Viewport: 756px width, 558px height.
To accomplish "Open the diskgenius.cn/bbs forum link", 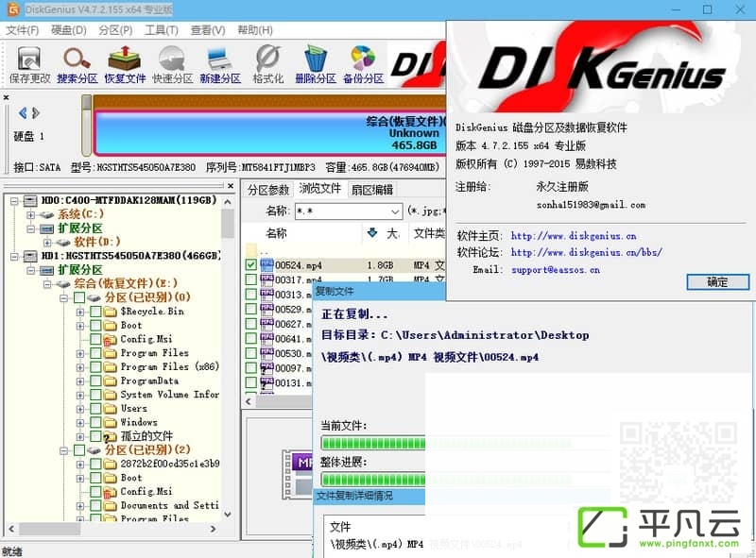I will tap(586, 252).
